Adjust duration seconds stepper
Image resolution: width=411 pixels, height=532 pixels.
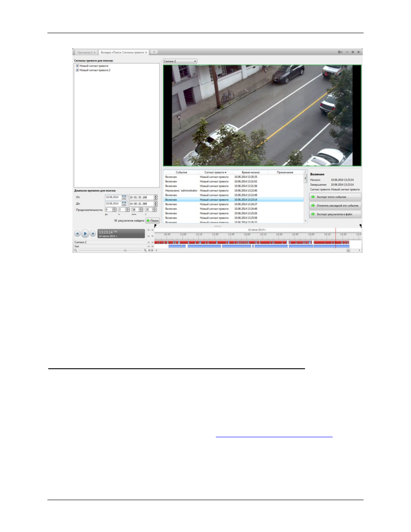pyautogui.click(x=154, y=210)
